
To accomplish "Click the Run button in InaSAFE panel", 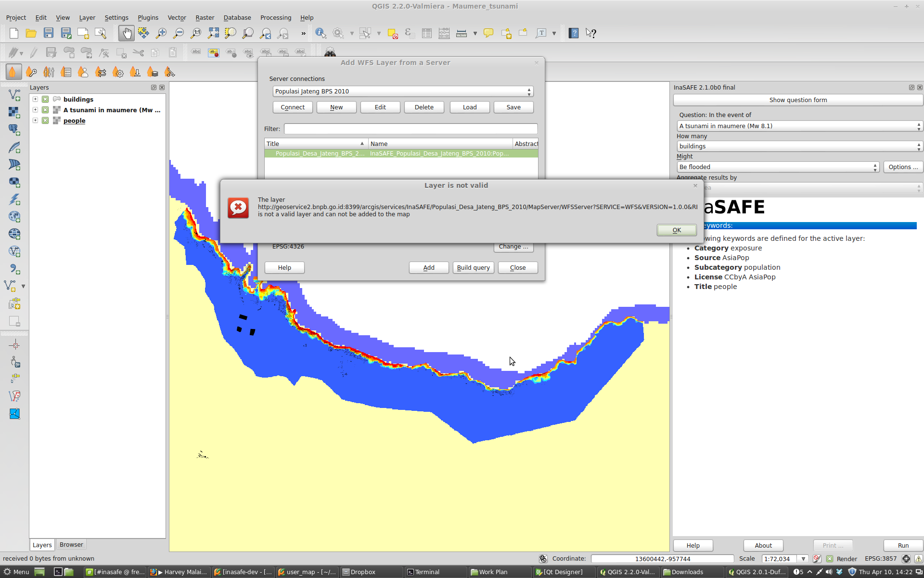I will coord(903,546).
